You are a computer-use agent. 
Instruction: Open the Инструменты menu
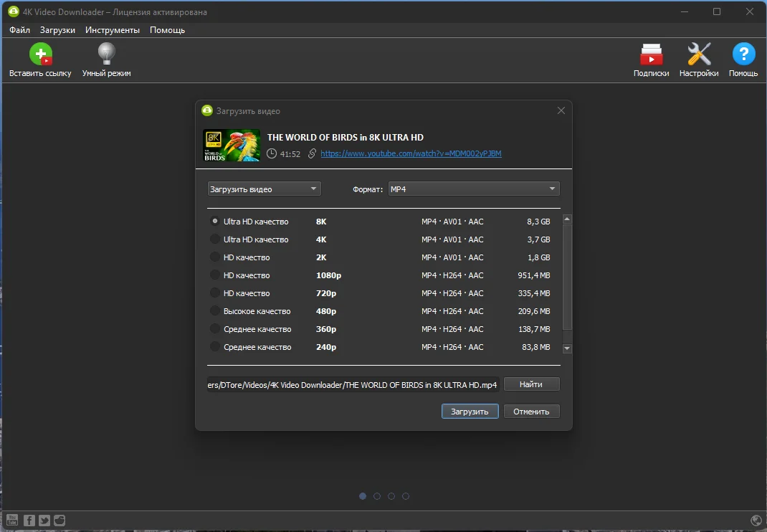click(x=113, y=30)
